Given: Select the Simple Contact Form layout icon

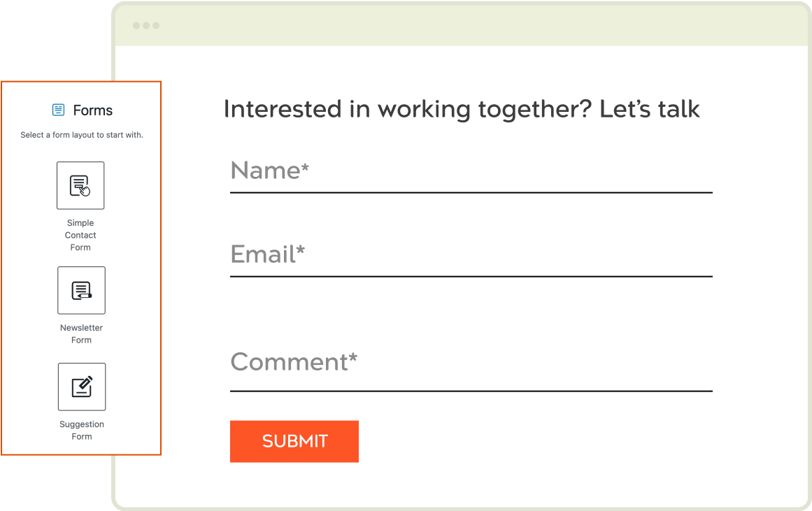Looking at the screenshot, I should tap(80, 185).
